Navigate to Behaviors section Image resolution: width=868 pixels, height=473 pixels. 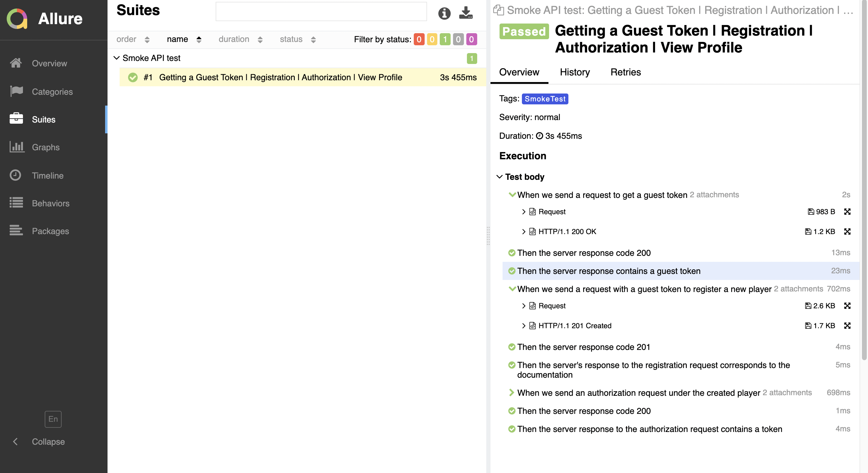[x=50, y=203]
